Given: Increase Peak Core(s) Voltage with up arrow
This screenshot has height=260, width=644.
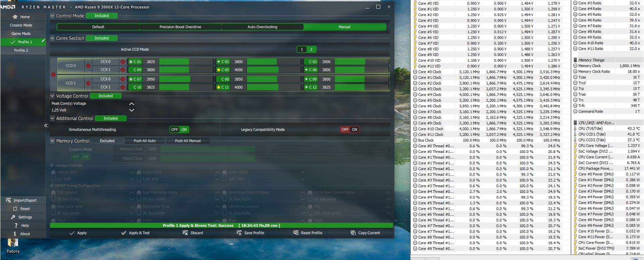Looking at the screenshot, I should (132, 104).
